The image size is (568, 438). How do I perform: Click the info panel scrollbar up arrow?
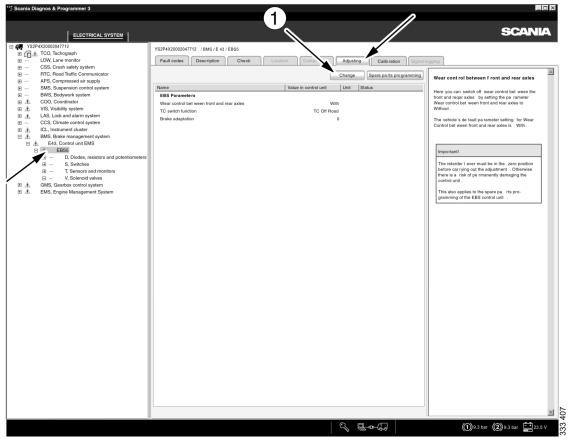[x=551, y=72]
